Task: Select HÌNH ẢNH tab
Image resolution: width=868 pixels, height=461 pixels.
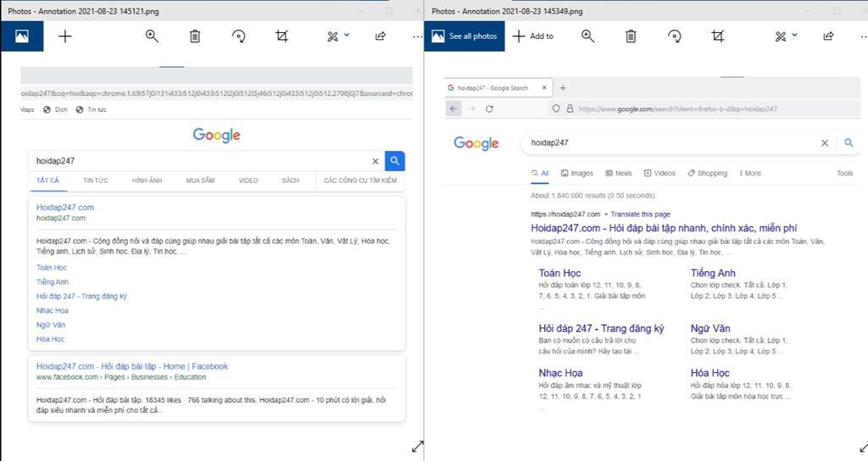Action: 147,181
